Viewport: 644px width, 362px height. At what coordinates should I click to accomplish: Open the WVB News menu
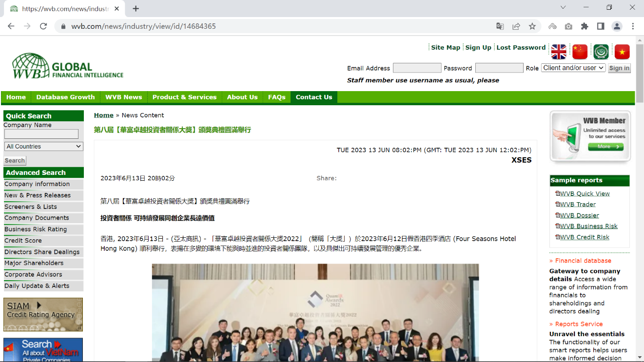[124, 97]
